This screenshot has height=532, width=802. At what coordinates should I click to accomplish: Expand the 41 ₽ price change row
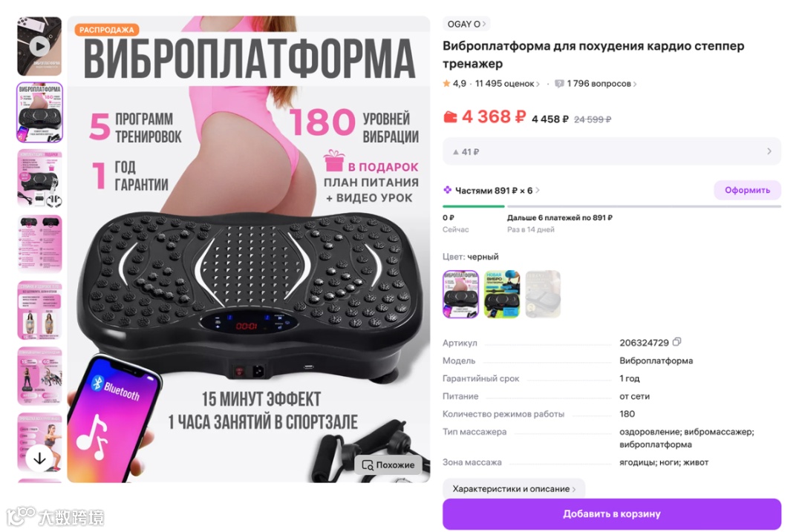pyautogui.click(x=612, y=151)
